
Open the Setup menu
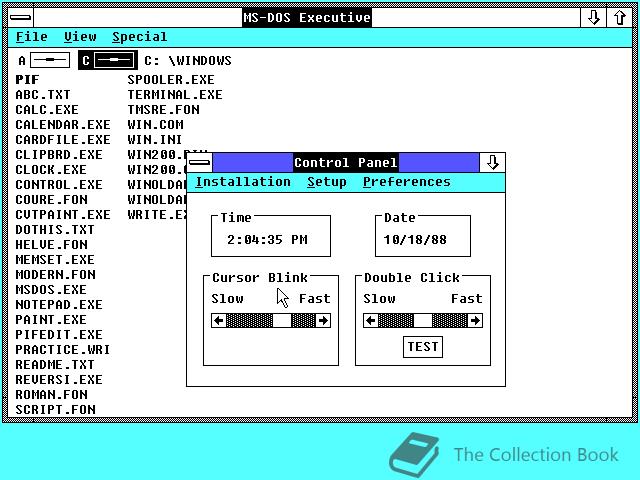[x=327, y=182]
